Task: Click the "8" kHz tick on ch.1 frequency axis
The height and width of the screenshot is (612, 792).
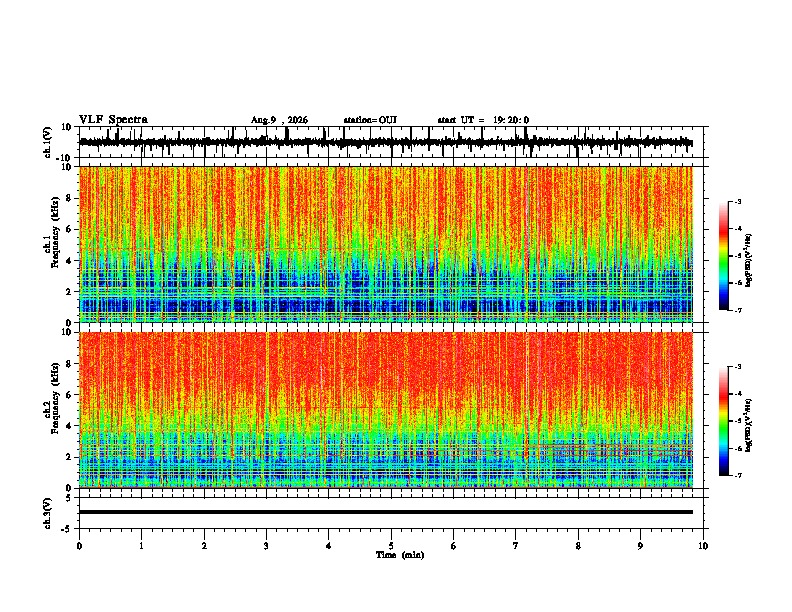Action: coord(70,198)
